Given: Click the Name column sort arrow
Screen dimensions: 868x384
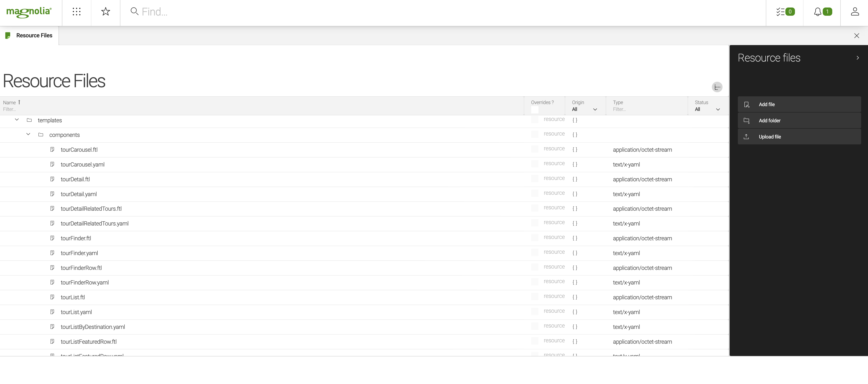Looking at the screenshot, I should 19,102.
